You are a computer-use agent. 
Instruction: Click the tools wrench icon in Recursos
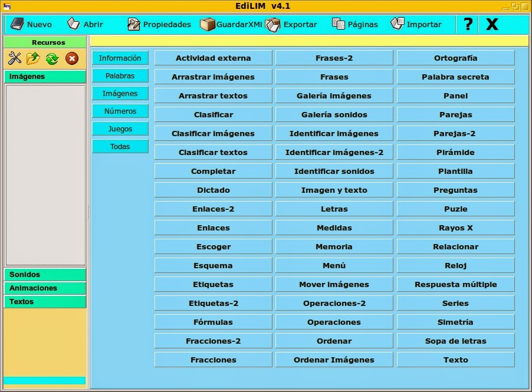pyautogui.click(x=15, y=58)
